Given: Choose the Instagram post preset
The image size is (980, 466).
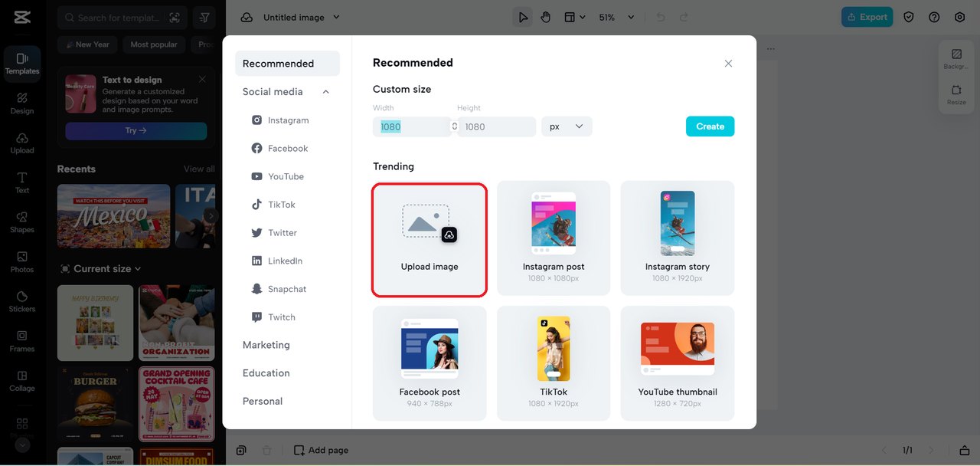Looking at the screenshot, I should 554,238.
